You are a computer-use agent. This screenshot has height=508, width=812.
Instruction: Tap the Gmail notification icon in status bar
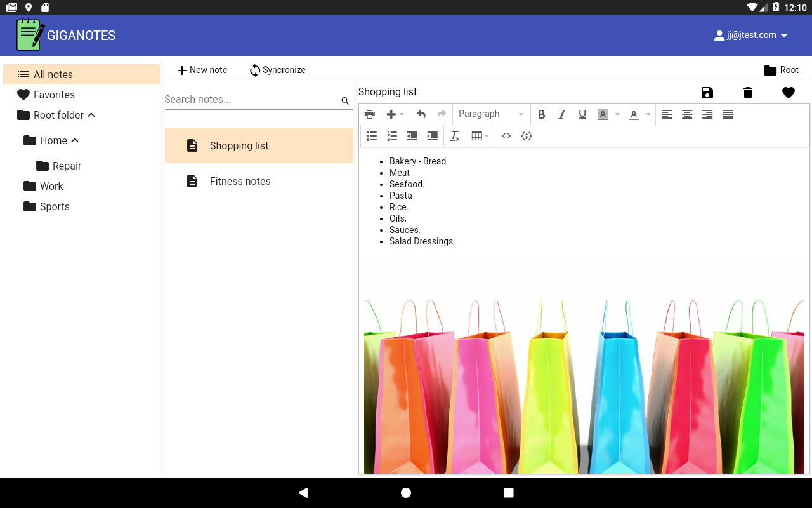pyautogui.click(x=12, y=8)
